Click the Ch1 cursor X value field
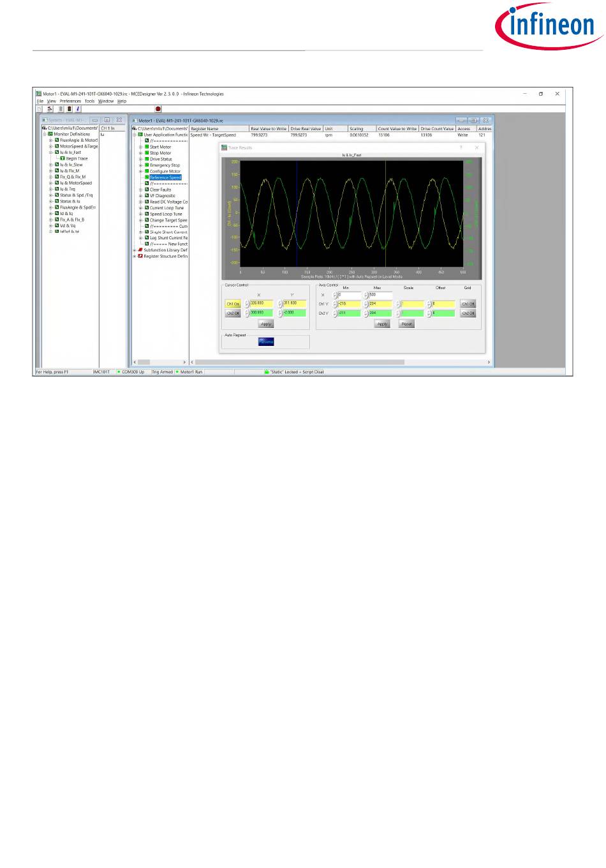 pos(262,303)
